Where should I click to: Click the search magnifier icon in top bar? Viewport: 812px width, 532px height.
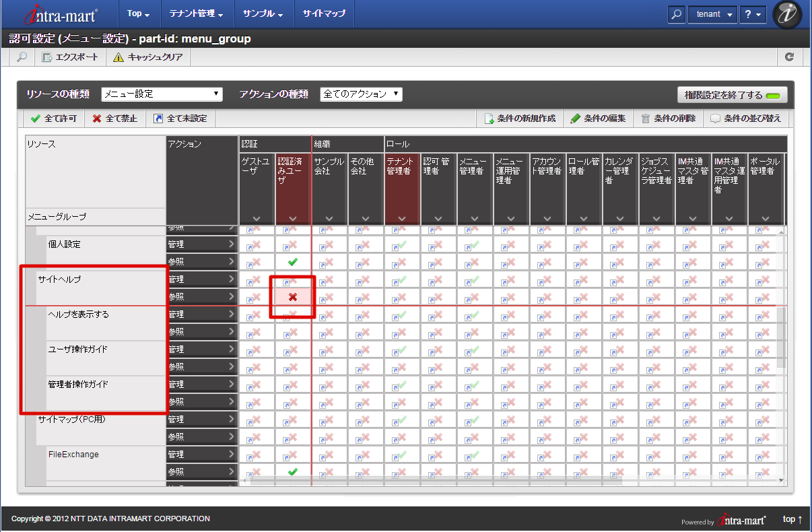click(x=677, y=14)
